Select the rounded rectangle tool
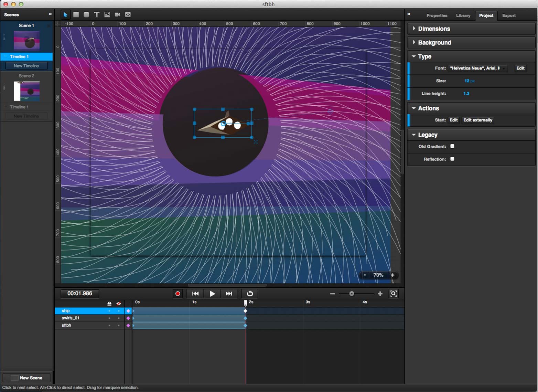 coord(86,14)
